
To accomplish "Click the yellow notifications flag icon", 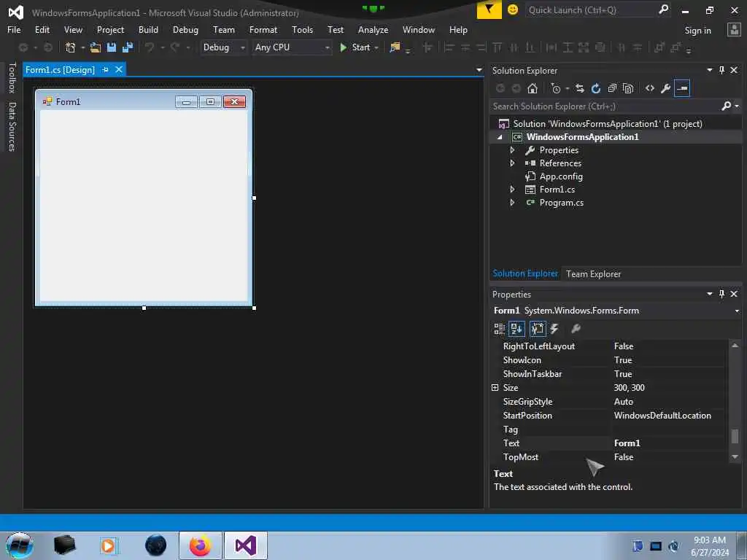I will (489, 9).
